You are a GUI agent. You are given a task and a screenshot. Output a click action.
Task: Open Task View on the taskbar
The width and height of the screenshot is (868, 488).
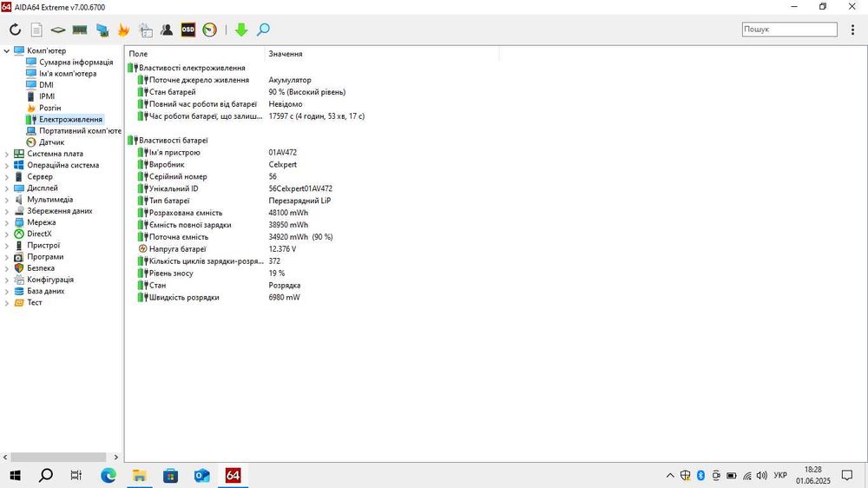[x=76, y=475]
